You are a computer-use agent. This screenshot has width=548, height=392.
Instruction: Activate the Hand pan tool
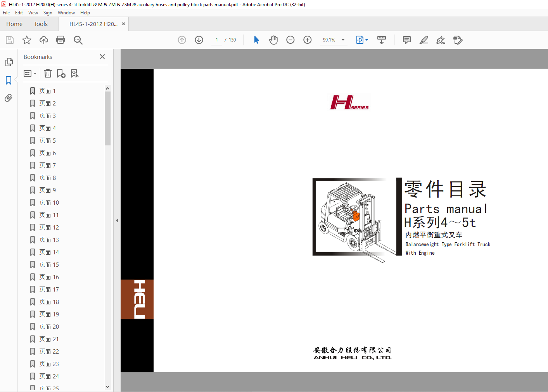273,40
